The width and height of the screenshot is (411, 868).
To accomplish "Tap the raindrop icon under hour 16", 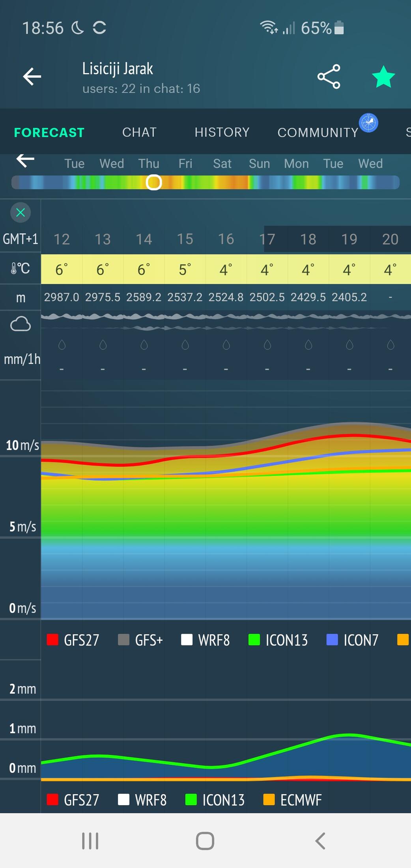I will coord(226,345).
